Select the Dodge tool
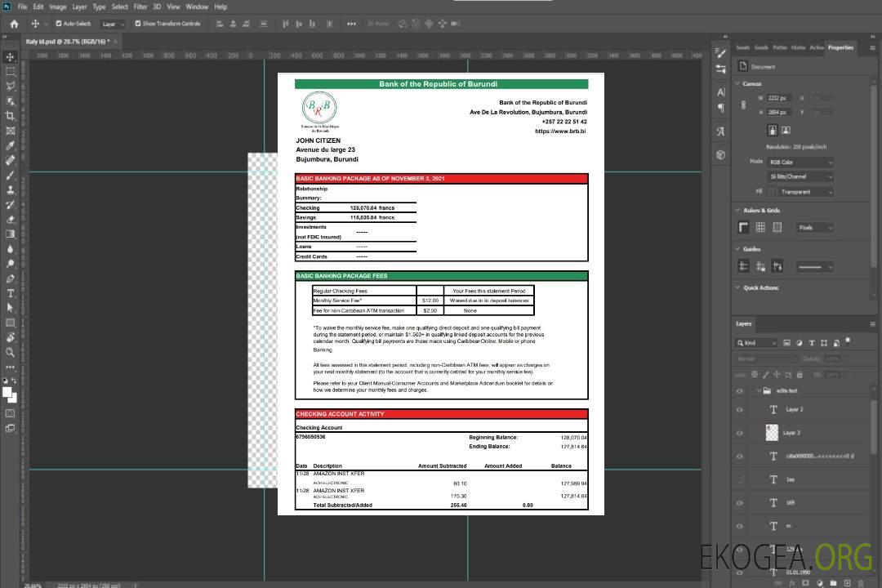 [10, 263]
